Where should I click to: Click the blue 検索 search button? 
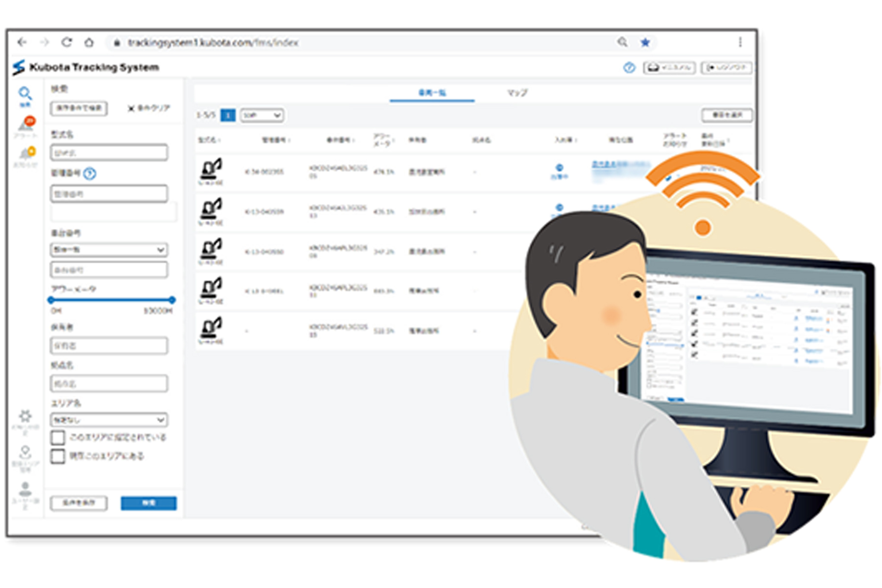click(148, 503)
